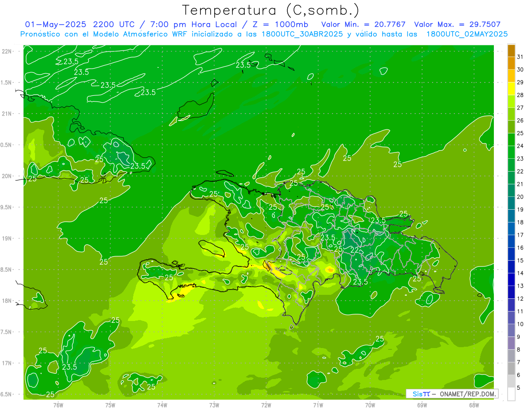This screenshot has width=532, height=411.
Task: Pick the dark blue swatch between 12 and 13
Action: click(x=511, y=292)
